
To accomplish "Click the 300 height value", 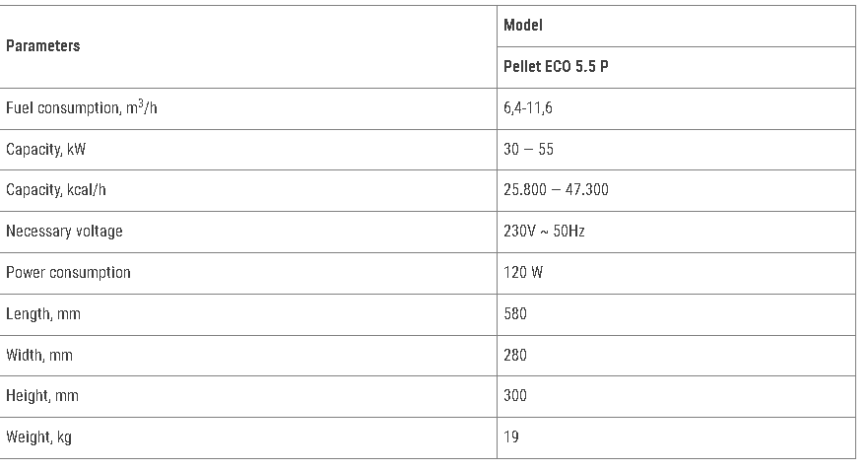I will 515,395.
